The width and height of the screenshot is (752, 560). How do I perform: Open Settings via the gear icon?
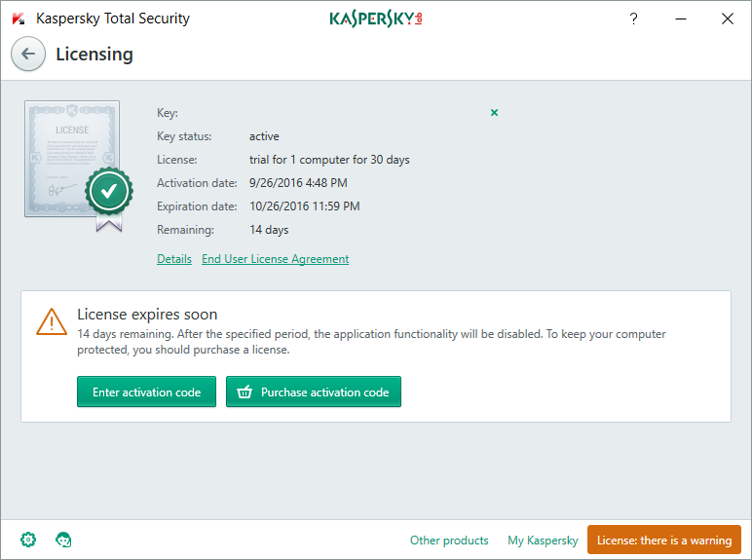(28, 540)
